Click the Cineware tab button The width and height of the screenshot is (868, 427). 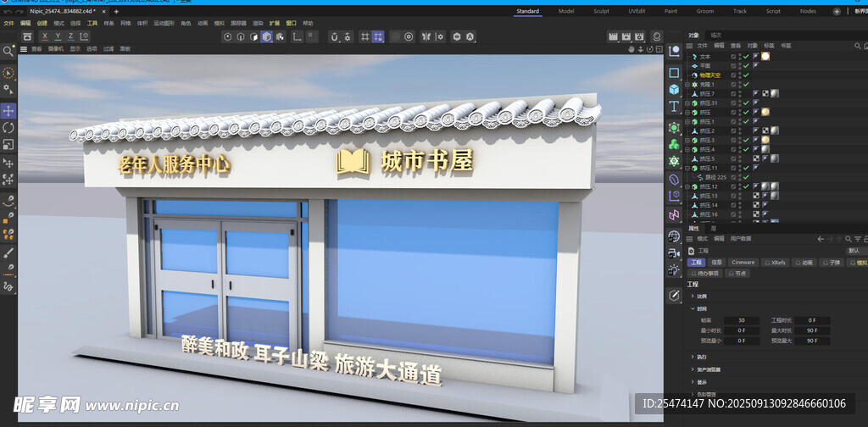[743, 263]
